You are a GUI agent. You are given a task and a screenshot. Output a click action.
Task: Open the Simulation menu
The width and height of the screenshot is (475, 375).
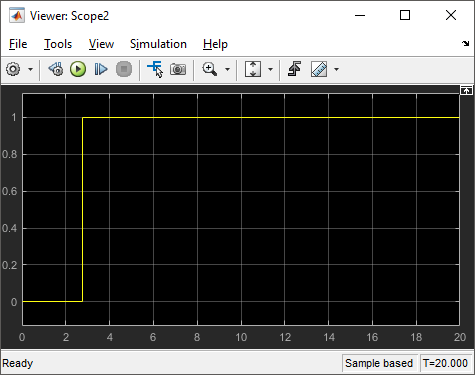coord(158,44)
